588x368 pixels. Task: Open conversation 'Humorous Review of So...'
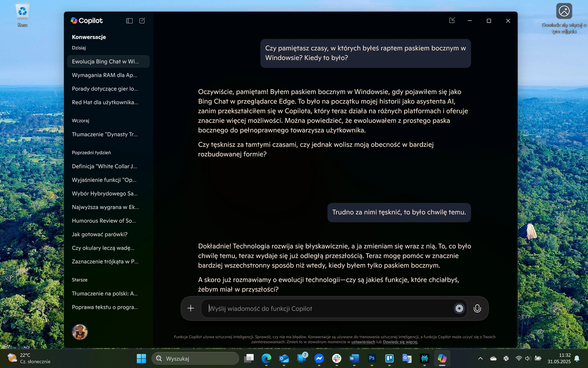108,221
